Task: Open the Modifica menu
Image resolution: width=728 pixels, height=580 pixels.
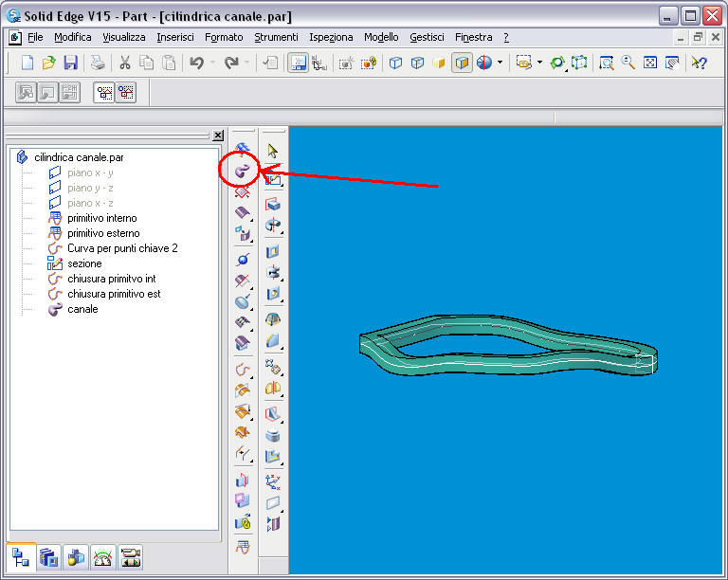Action: click(72, 37)
